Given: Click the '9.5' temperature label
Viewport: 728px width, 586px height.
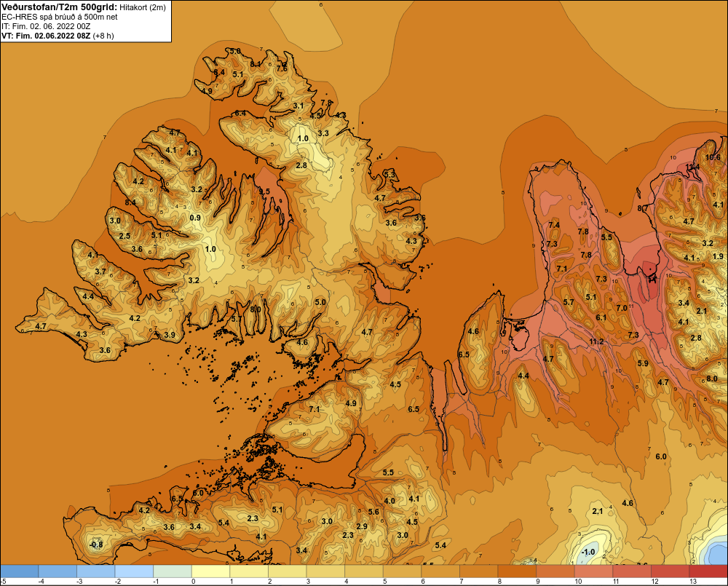Looking at the screenshot, I should [x=264, y=191].
